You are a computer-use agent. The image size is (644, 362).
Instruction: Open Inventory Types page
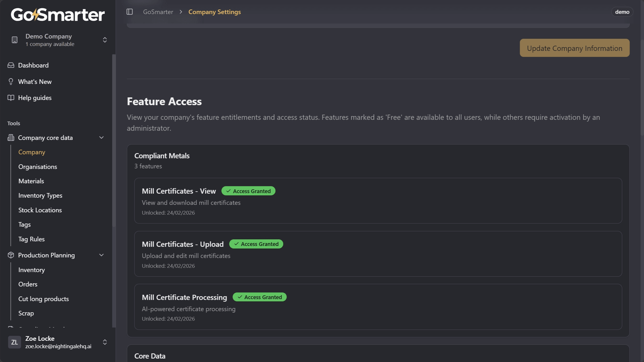click(40, 195)
